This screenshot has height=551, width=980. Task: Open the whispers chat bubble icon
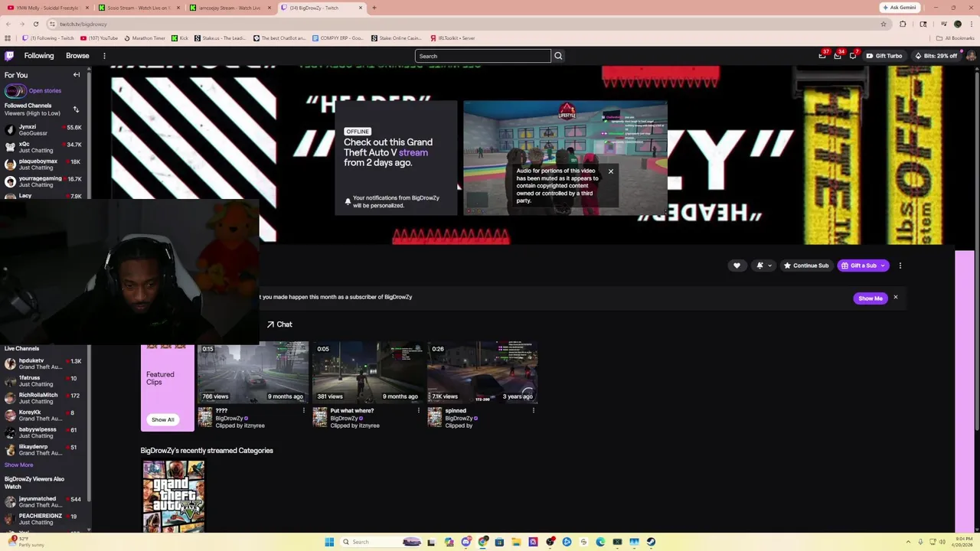(853, 56)
